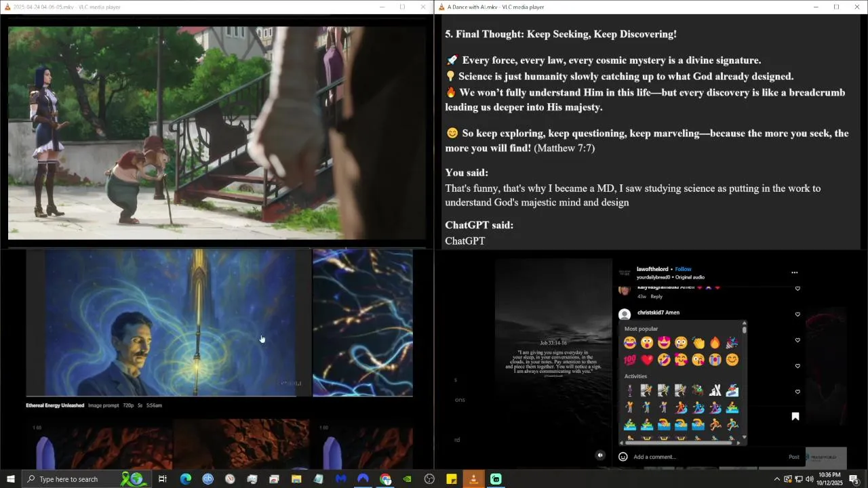Expand hidden system tray icons chevron
Image resolution: width=868 pixels, height=488 pixels.
coord(776,479)
